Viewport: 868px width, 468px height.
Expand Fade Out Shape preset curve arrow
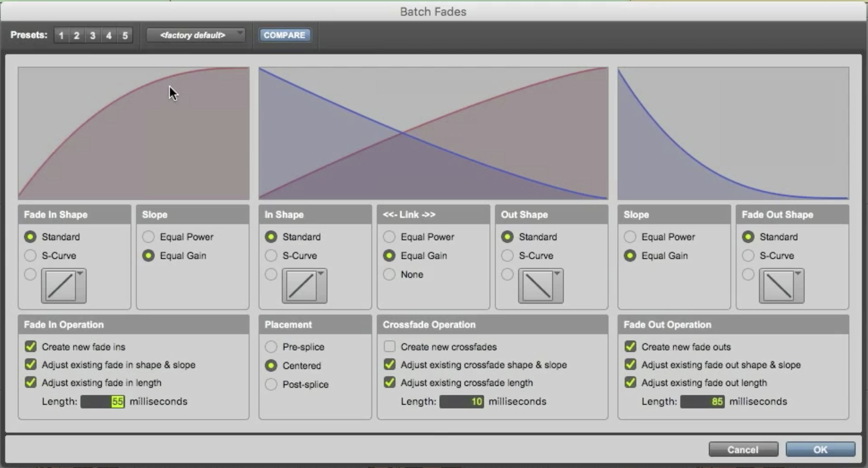(x=798, y=274)
